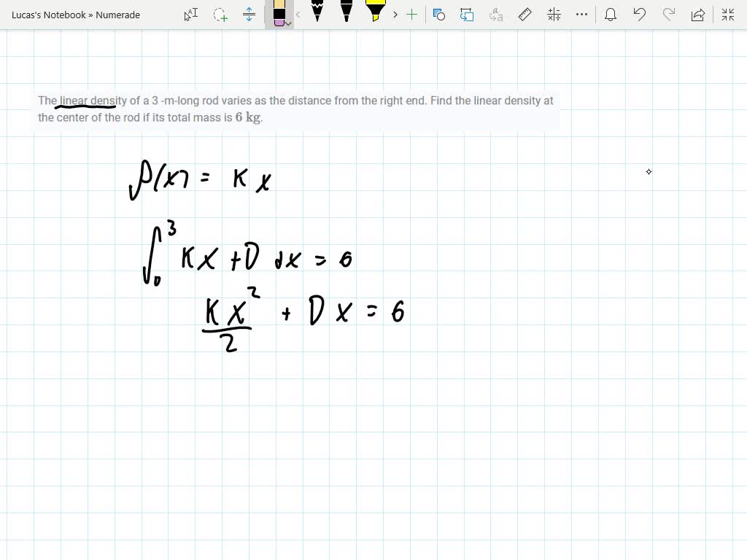Open the Math assistant

pos(554,15)
